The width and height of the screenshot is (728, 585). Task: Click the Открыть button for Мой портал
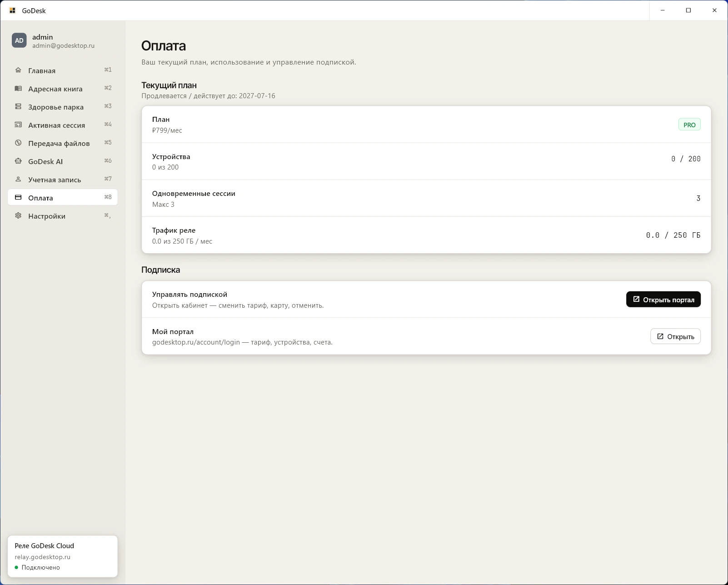675,336
